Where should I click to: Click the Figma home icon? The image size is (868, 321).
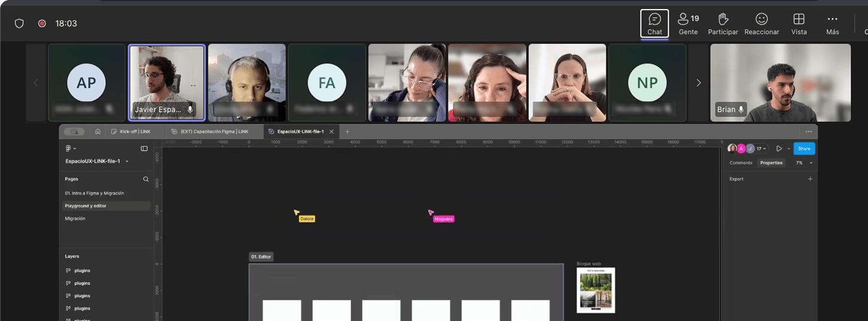[98, 132]
